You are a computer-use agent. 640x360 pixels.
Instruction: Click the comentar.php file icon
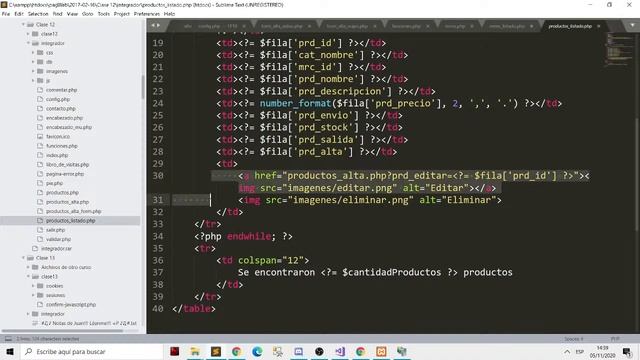(40, 90)
